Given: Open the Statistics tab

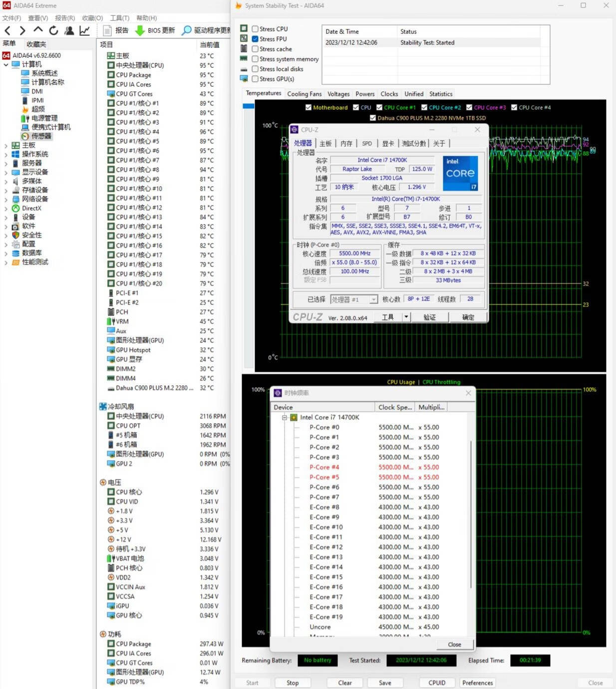Looking at the screenshot, I should point(441,94).
